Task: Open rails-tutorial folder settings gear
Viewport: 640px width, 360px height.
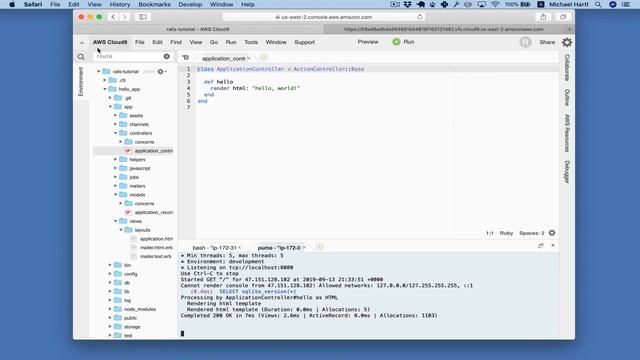Action: pyautogui.click(x=160, y=71)
